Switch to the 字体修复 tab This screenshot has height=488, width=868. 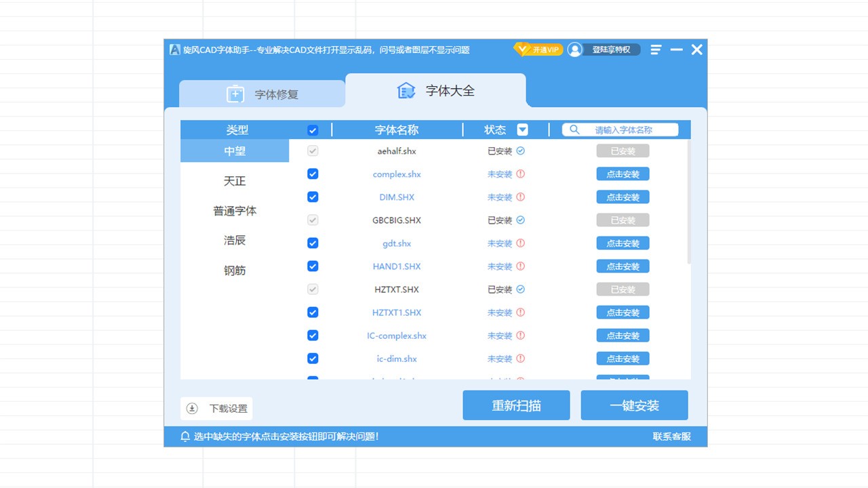click(262, 94)
